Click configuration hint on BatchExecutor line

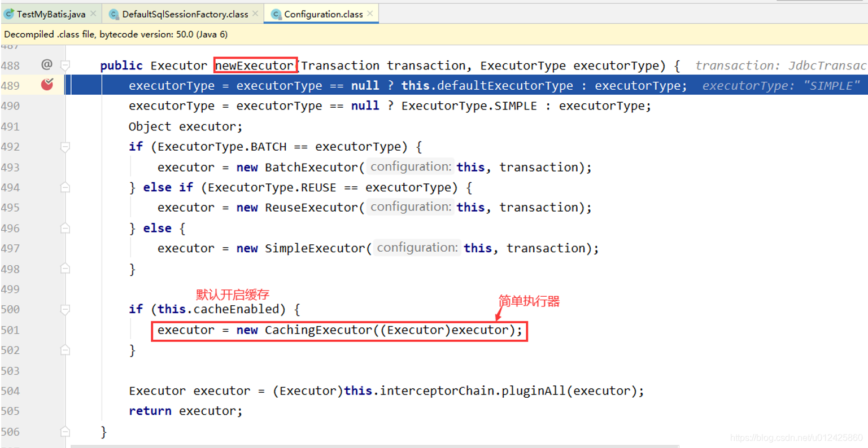click(x=410, y=166)
